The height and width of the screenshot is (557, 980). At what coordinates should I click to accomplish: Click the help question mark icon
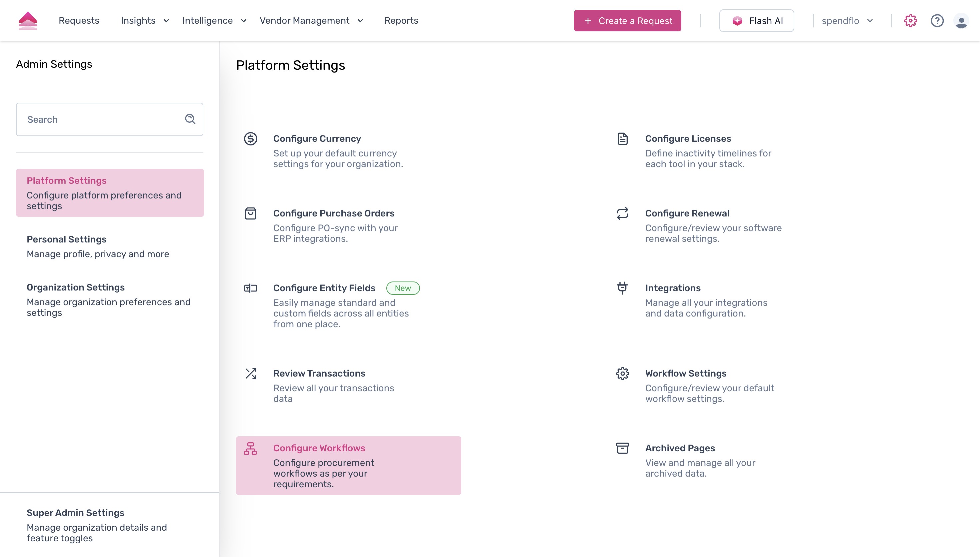937,21
